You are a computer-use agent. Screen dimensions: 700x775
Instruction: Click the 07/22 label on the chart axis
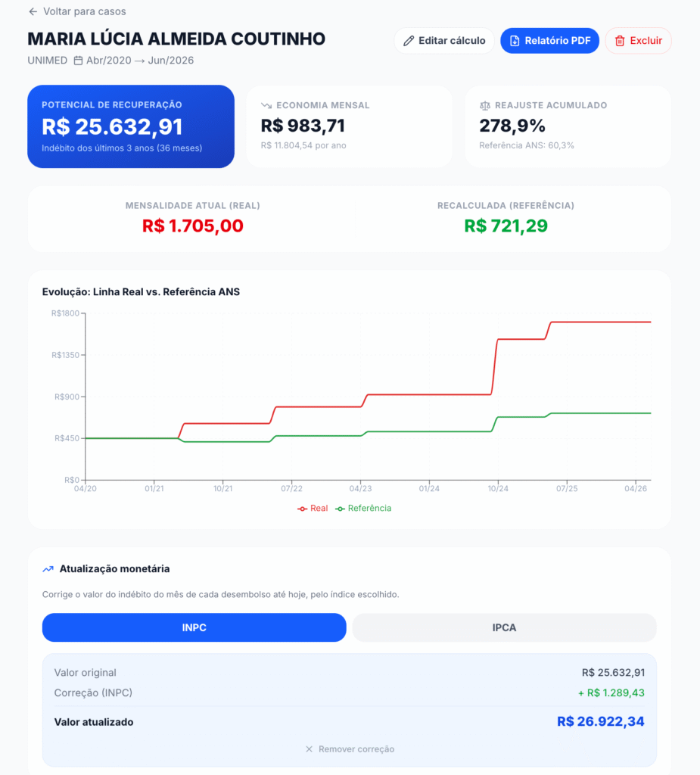[x=291, y=489]
